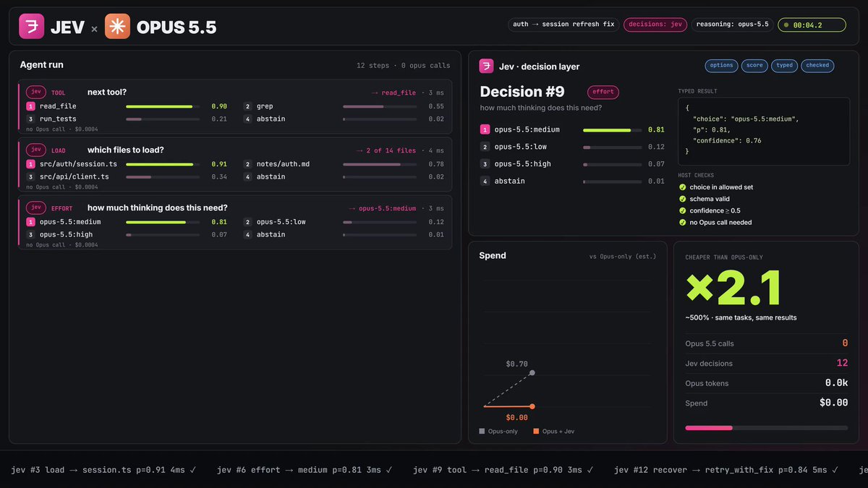Click the green check beside "no Opus call needed"
The width and height of the screenshot is (868, 488).
pyautogui.click(x=683, y=222)
